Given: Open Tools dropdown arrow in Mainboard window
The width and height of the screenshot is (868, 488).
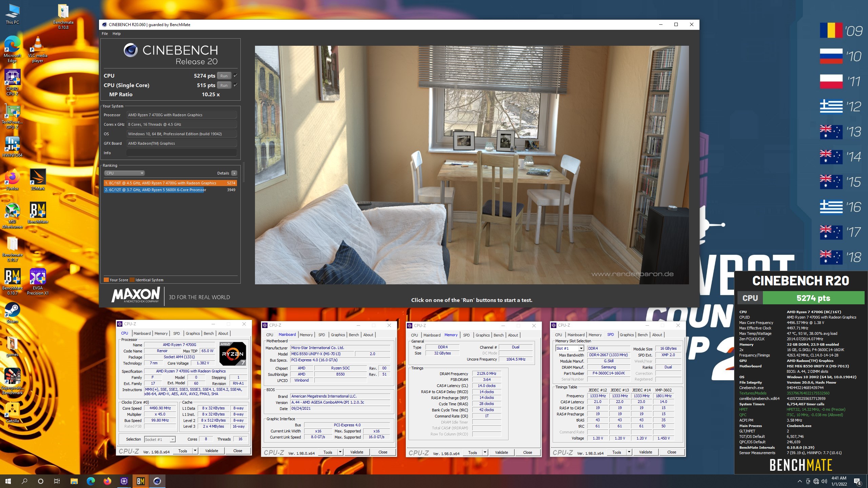Looking at the screenshot, I should (x=340, y=452).
